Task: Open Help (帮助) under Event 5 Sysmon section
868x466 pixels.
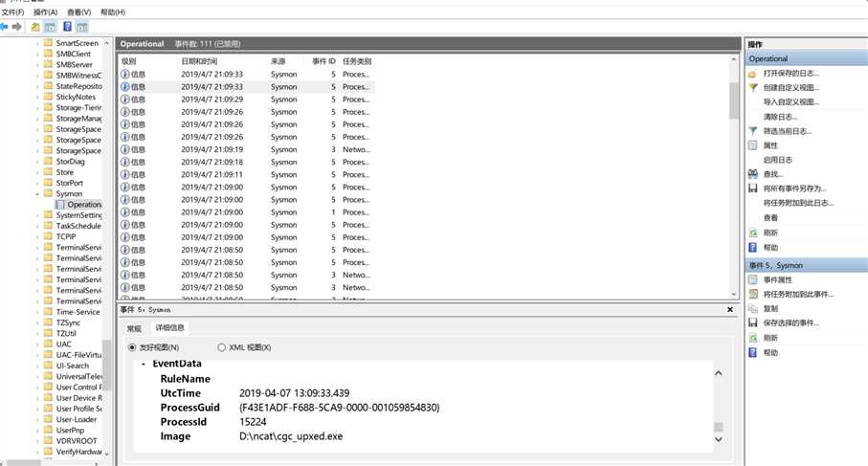Action: pos(770,352)
